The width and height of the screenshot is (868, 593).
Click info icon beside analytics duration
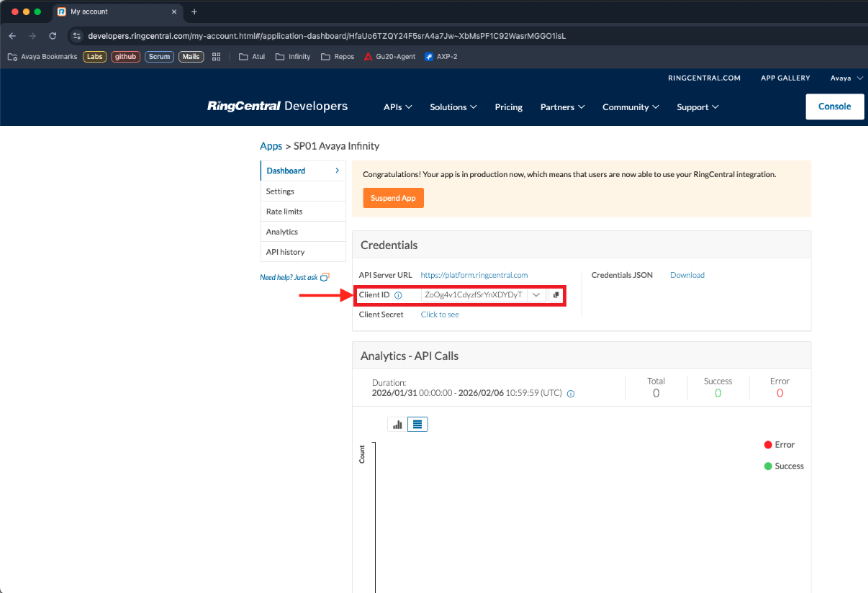tap(571, 394)
